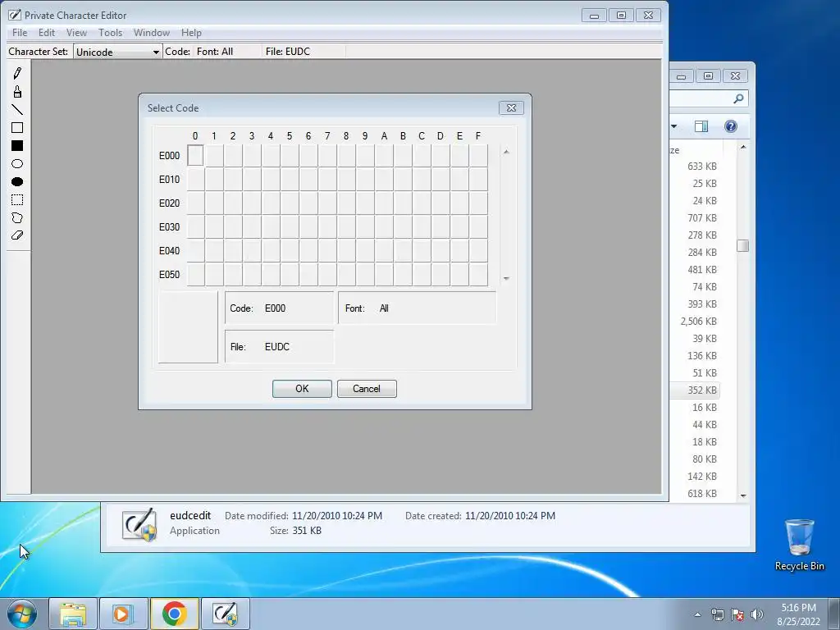
Task: Click the volume speaker tray icon
Action: [757, 614]
